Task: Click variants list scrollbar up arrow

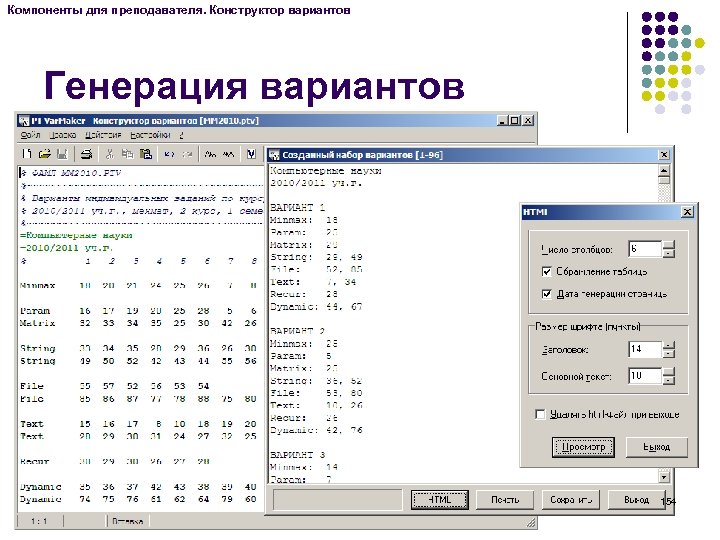Action: 664,171
